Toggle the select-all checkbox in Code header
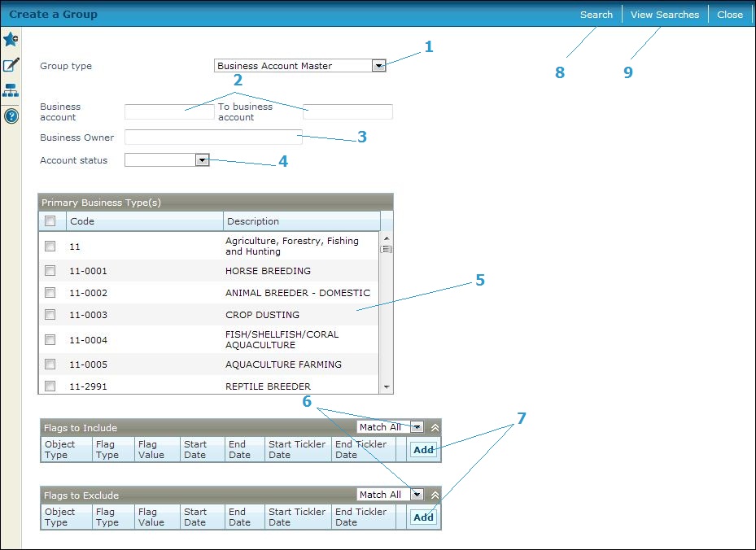This screenshot has width=756, height=550. tap(50, 221)
